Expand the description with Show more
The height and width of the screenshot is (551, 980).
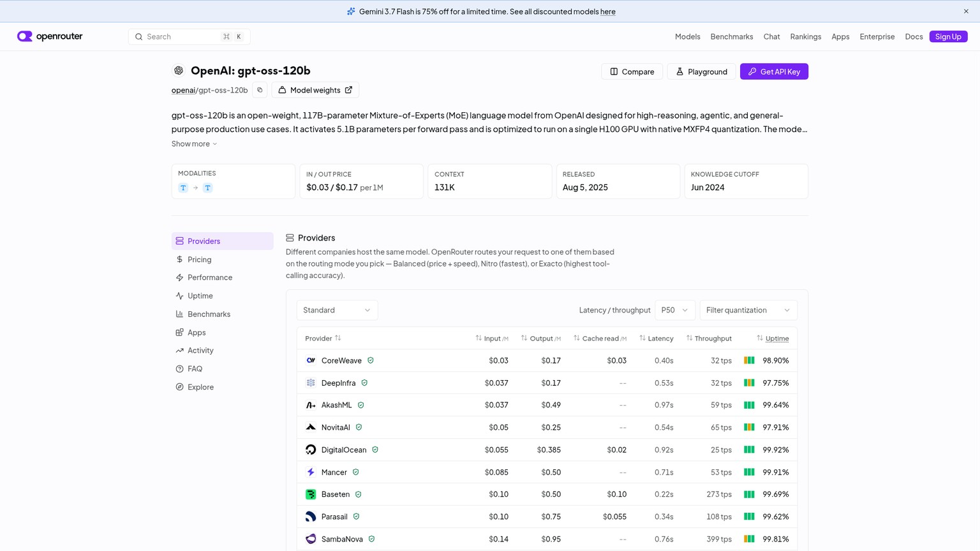[x=194, y=143]
